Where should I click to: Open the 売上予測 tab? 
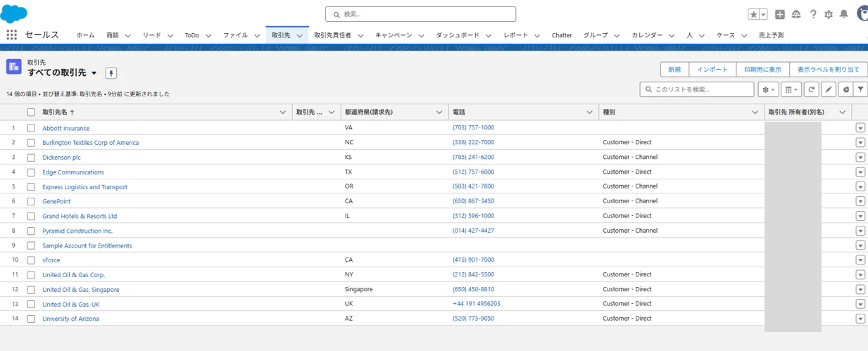click(771, 35)
